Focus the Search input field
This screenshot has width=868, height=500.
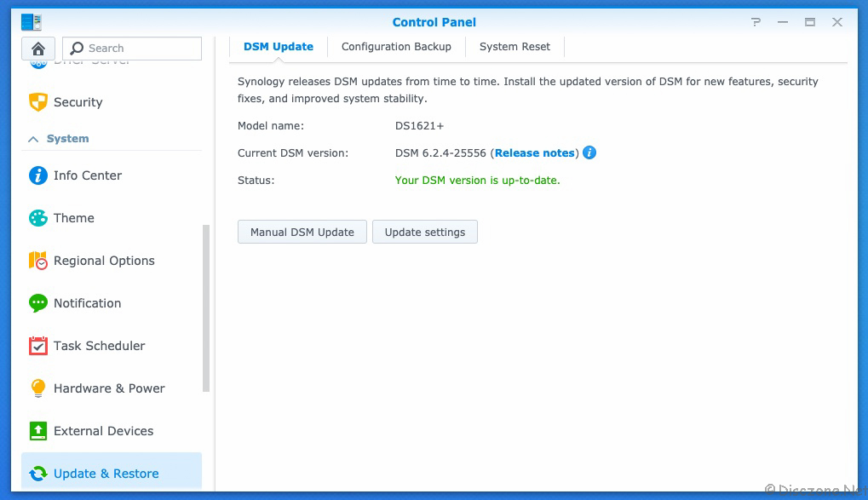pos(132,49)
